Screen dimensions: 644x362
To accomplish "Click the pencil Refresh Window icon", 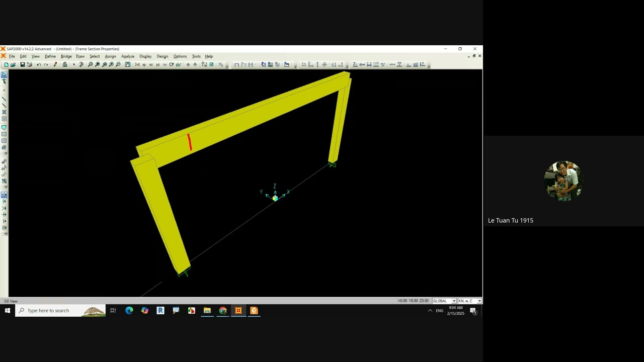I will pyautogui.click(x=55, y=64).
